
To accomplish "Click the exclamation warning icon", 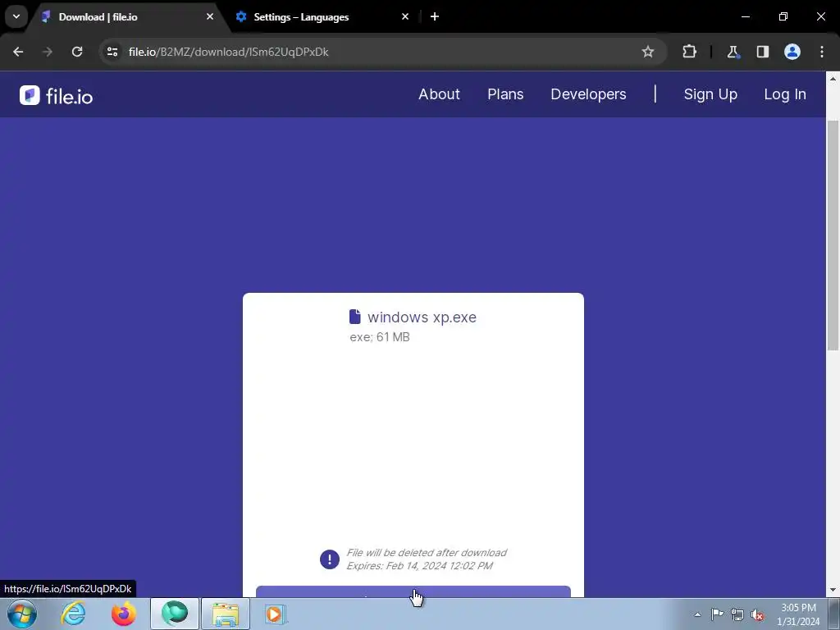I will 330,559.
